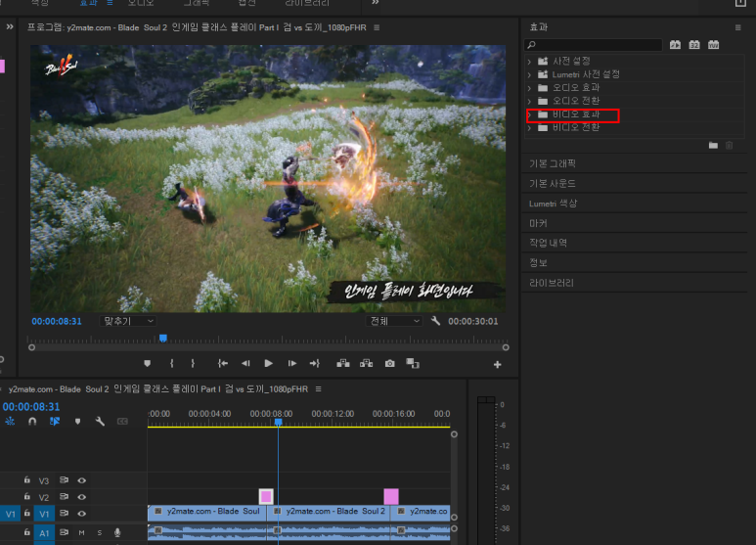This screenshot has height=545, width=756.
Task: Open the 작업 내역 panel tab
Action: click(x=549, y=243)
